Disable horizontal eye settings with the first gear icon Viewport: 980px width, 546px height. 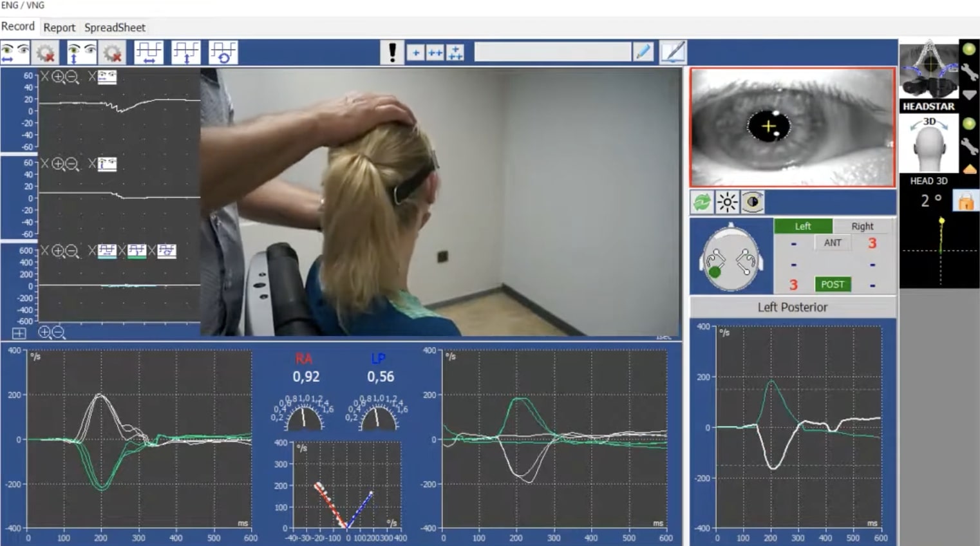(x=45, y=52)
